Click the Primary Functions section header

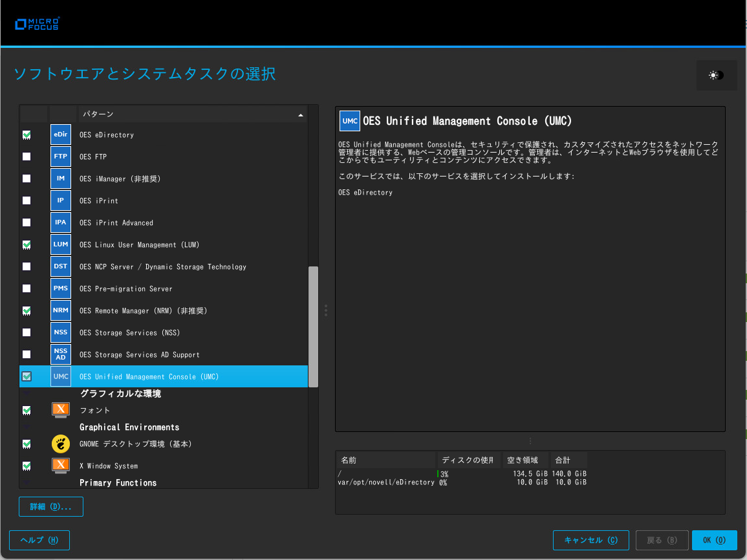[x=118, y=482]
